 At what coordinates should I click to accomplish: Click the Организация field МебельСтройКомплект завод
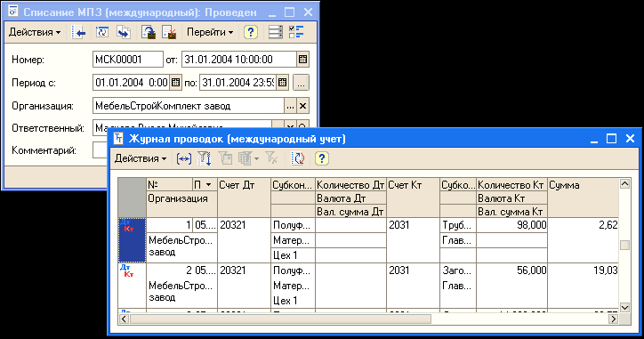click(x=188, y=106)
